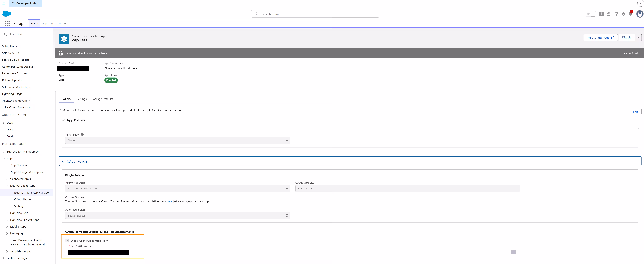This screenshot has width=644, height=264.
Task: Click the Trailhead guidance icon
Action: 609,14
